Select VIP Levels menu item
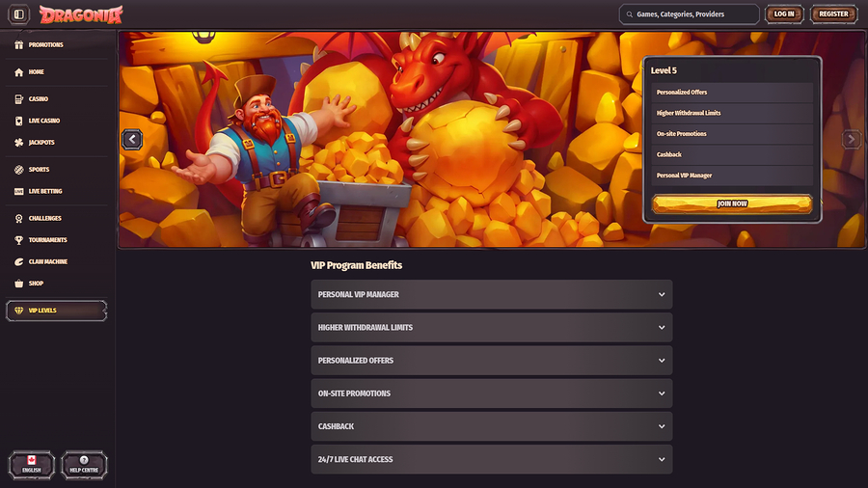 (57, 311)
